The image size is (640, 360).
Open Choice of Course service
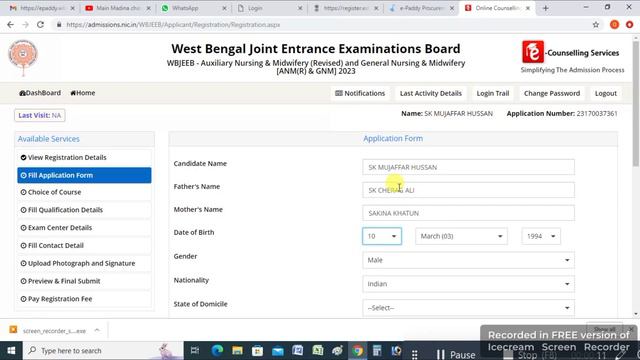(x=84, y=192)
